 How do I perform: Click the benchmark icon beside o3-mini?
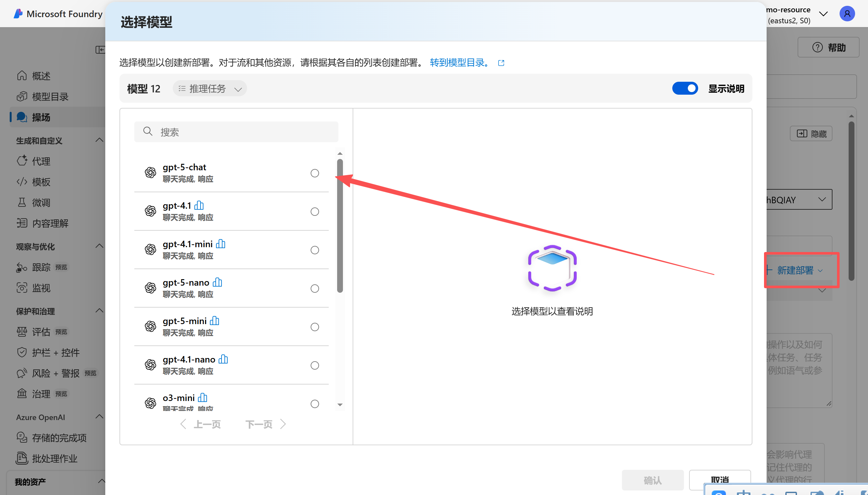click(x=202, y=397)
